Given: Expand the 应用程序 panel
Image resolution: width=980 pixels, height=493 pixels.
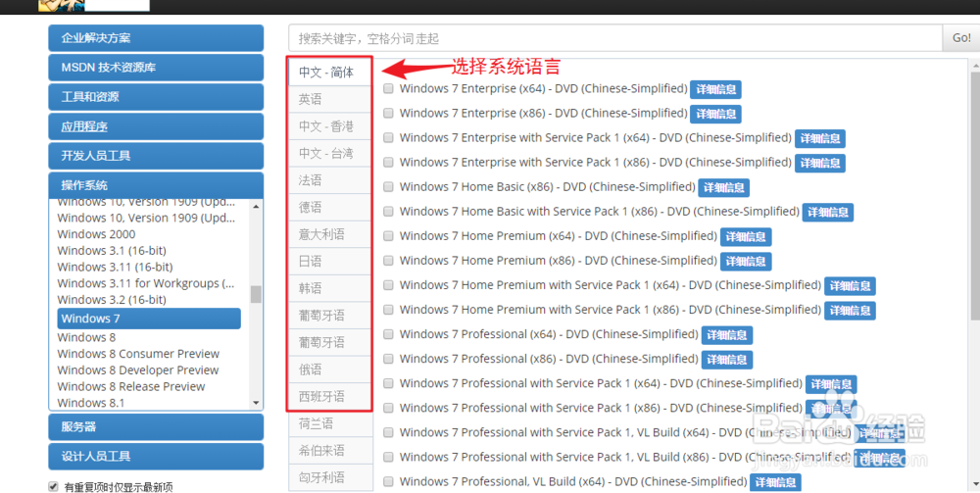Looking at the screenshot, I should point(156,126).
